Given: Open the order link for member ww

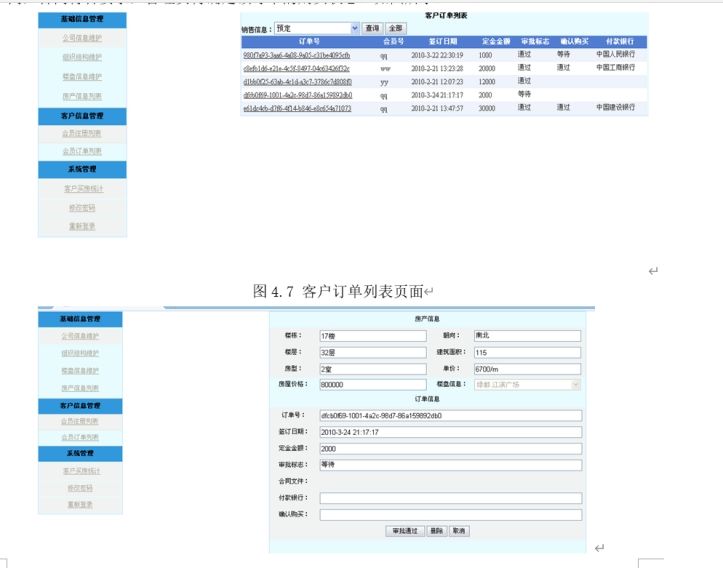Looking at the screenshot, I should pyautogui.click(x=296, y=68).
